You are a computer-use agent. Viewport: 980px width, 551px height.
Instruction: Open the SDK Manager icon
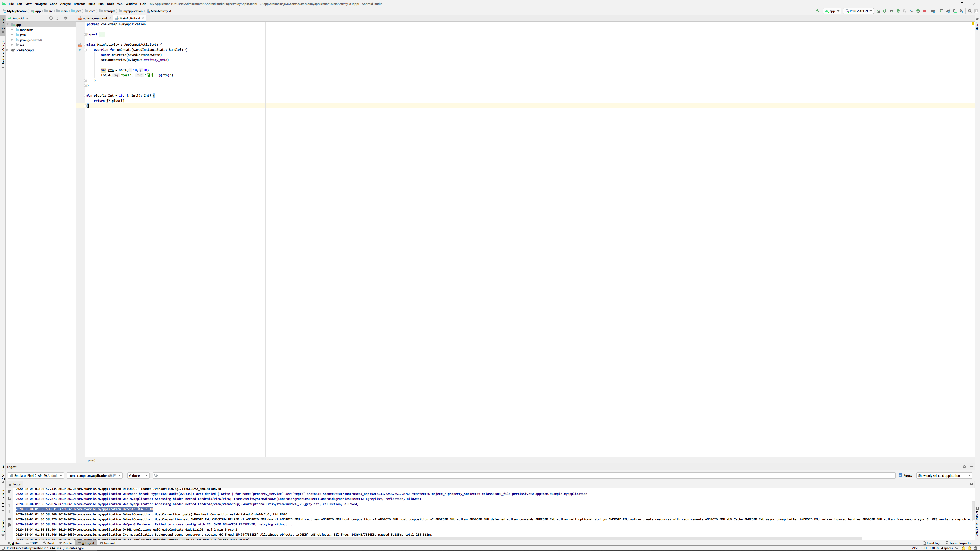(x=961, y=11)
